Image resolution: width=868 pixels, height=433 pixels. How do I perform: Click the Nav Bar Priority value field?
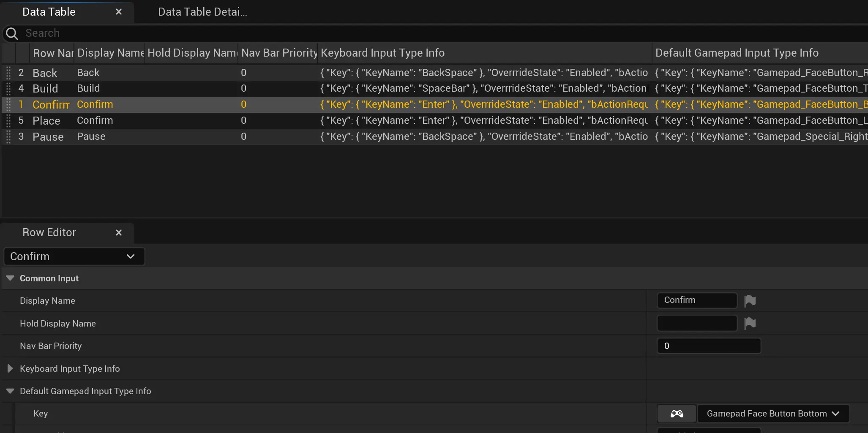point(709,346)
